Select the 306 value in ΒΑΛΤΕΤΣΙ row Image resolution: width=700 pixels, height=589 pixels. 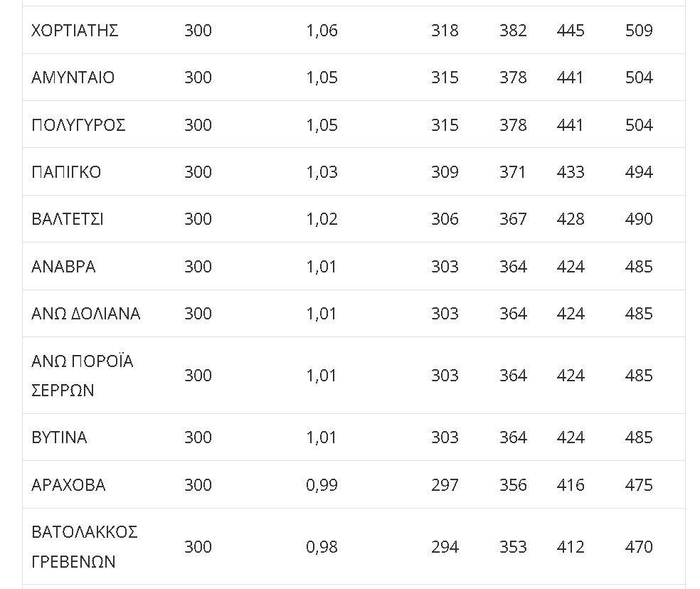(445, 219)
